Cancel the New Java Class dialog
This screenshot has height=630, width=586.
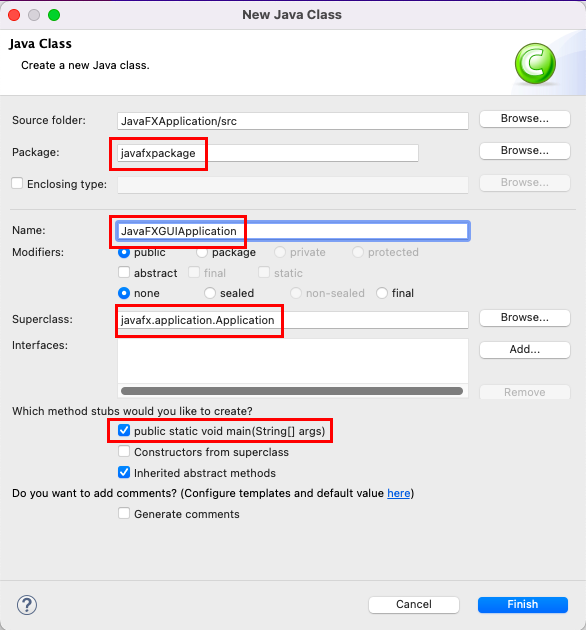[x=414, y=605]
